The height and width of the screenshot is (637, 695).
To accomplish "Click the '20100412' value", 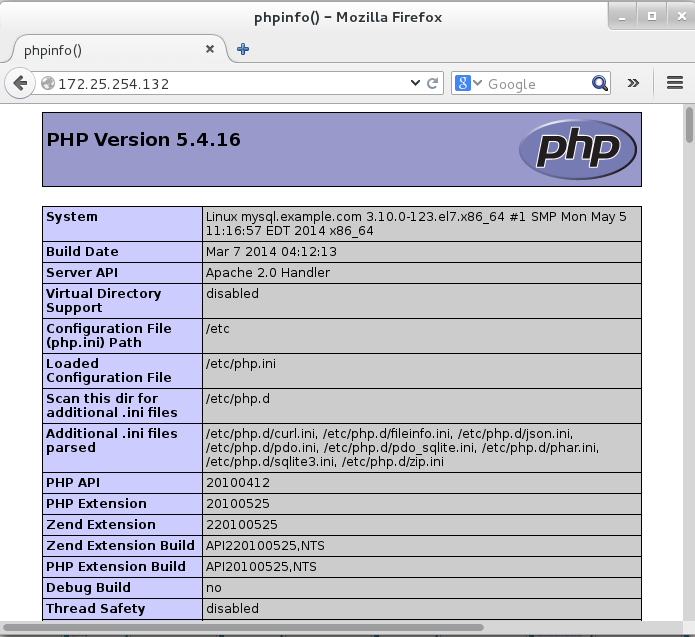I will [x=238, y=483].
